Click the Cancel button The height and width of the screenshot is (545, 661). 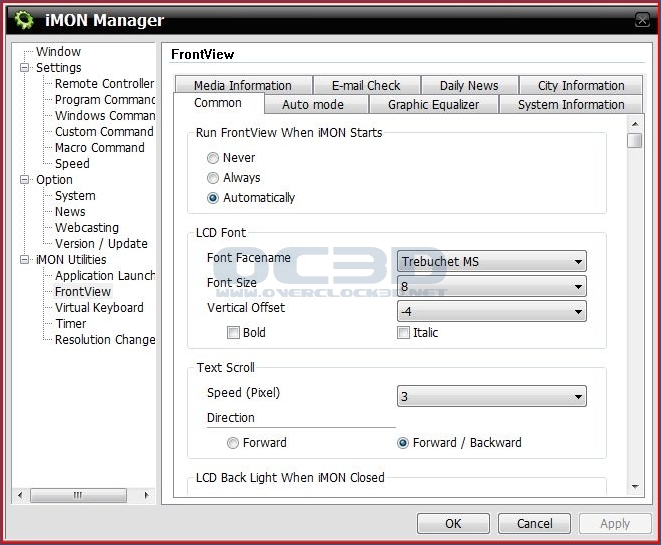pos(534,524)
